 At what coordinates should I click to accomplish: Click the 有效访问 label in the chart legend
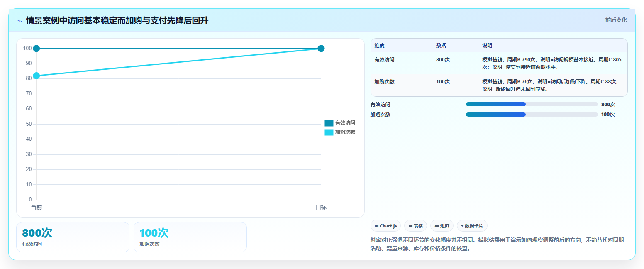tap(345, 123)
